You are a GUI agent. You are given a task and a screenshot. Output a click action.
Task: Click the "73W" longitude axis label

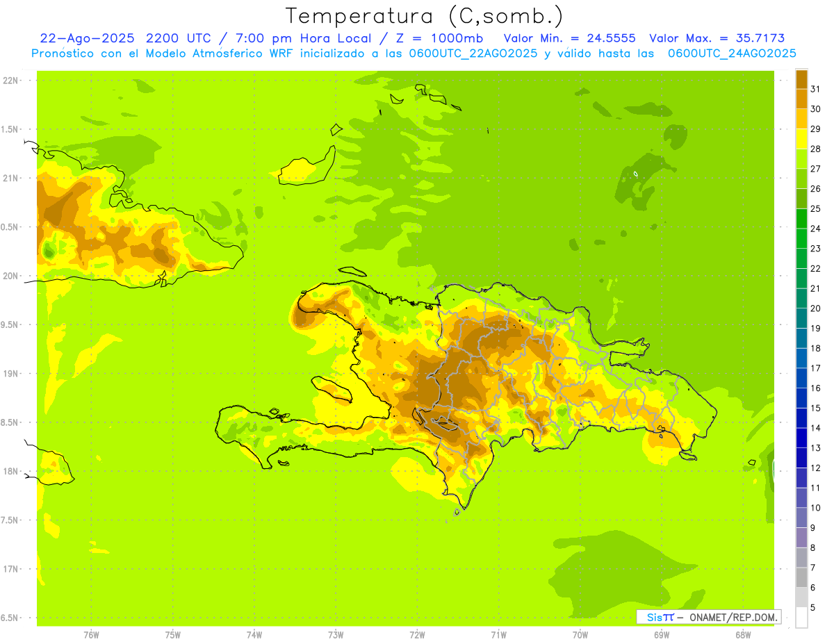click(336, 634)
